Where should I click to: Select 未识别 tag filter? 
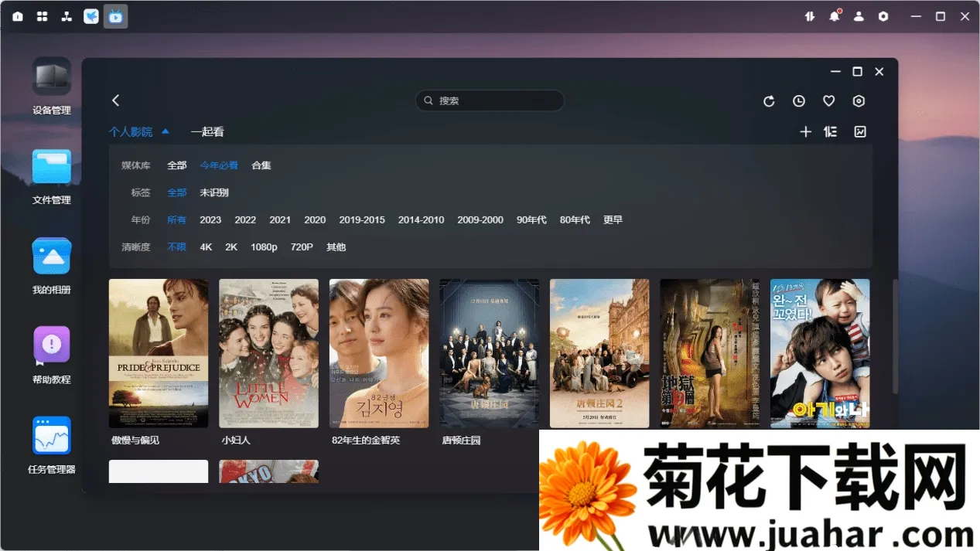(214, 192)
